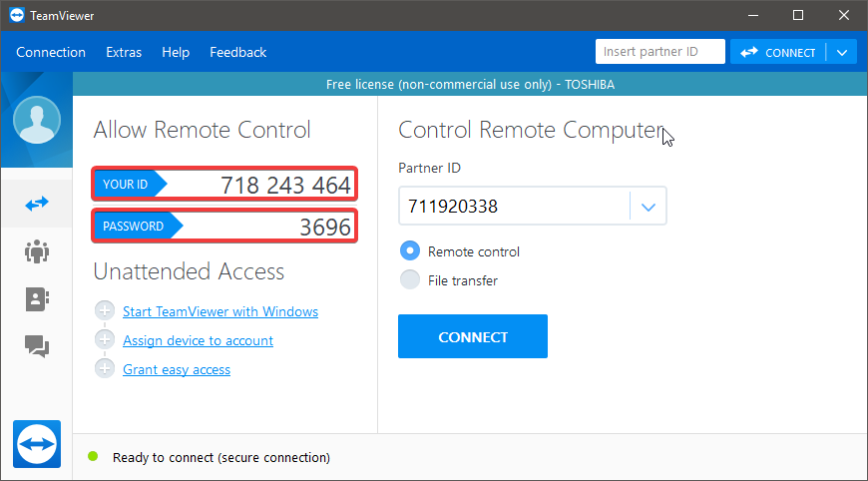Click the Unattended Access heading
Image resolution: width=868 pixels, height=481 pixels.
189,271
